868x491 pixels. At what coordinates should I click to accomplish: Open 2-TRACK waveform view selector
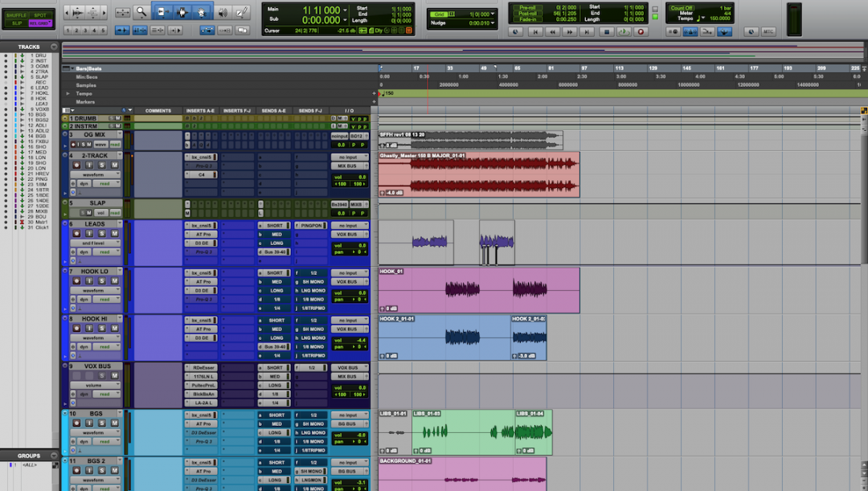[95, 174]
